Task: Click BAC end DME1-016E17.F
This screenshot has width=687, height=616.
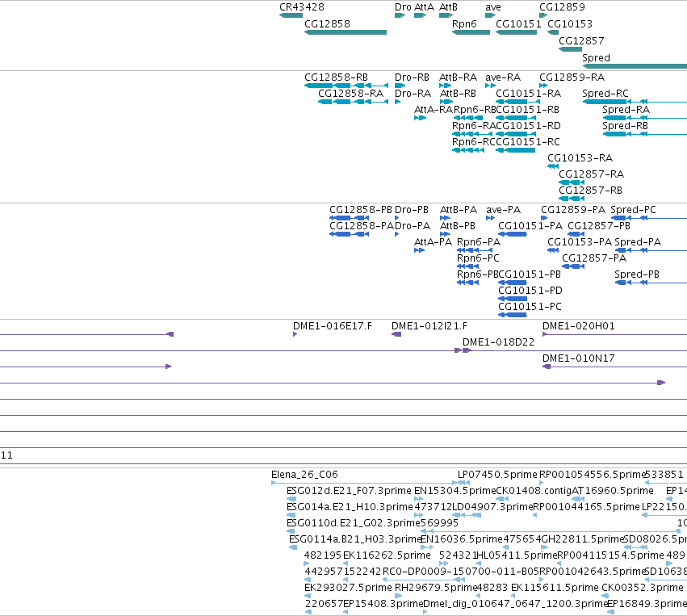Action: [x=295, y=335]
